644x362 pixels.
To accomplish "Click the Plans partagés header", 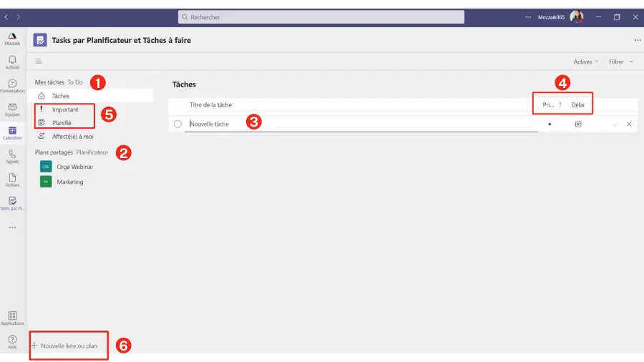I will click(54, 152).
